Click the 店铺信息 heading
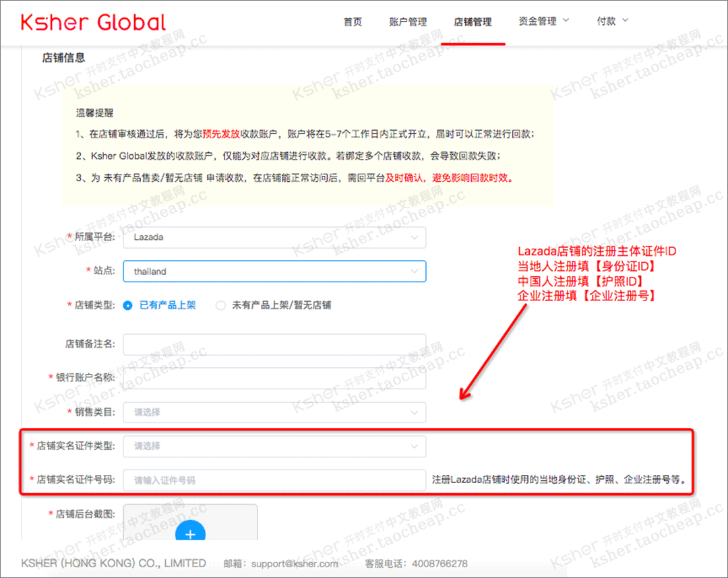 pos(63,57)
